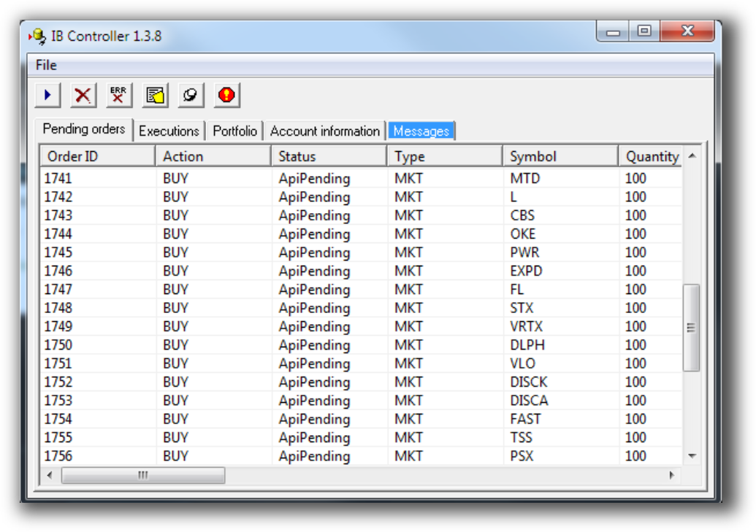Click the horizontal scrollbar right arrow
The width and height of the screenshot is (756, 532).
pyautogui.click(x=671, y=474)
